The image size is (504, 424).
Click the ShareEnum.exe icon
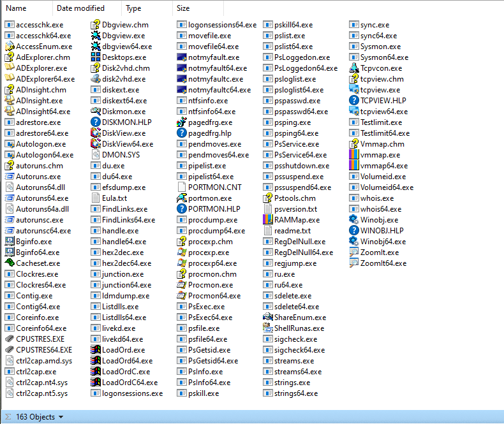(268, 318)
